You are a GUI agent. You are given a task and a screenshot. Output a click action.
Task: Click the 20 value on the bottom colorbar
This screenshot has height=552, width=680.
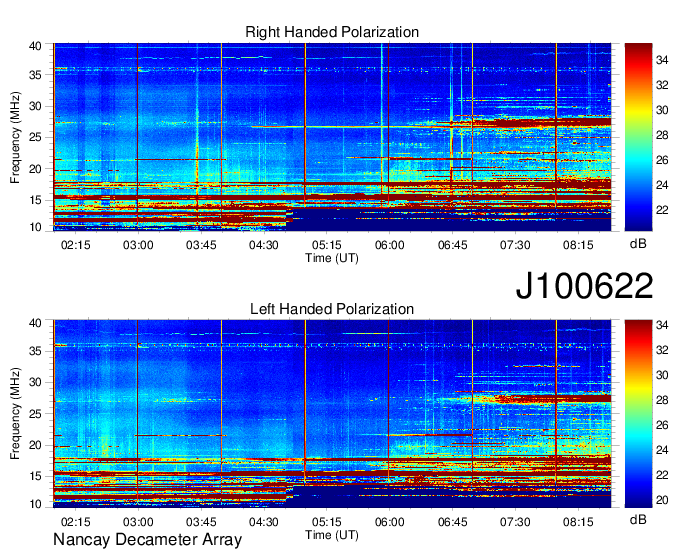coord(662,500)
